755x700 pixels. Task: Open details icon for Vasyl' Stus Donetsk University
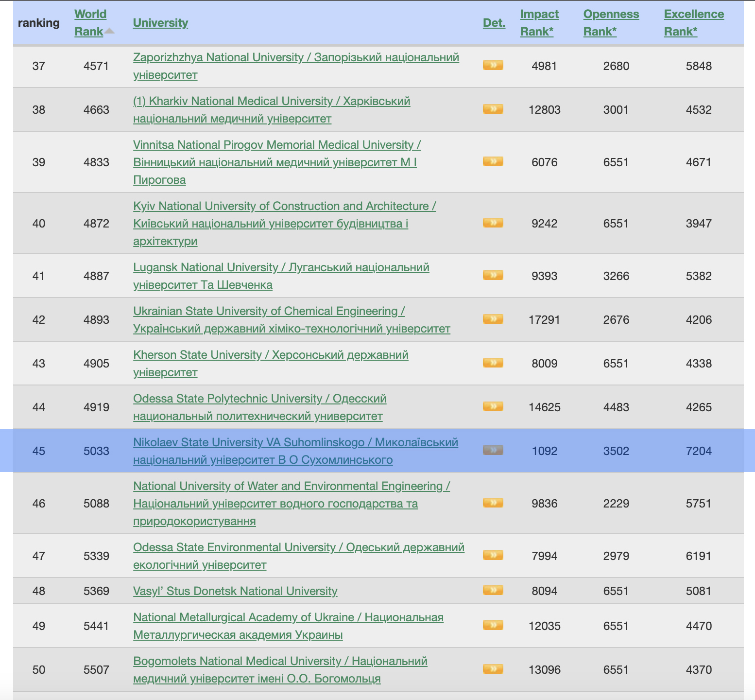pos(493,590)
